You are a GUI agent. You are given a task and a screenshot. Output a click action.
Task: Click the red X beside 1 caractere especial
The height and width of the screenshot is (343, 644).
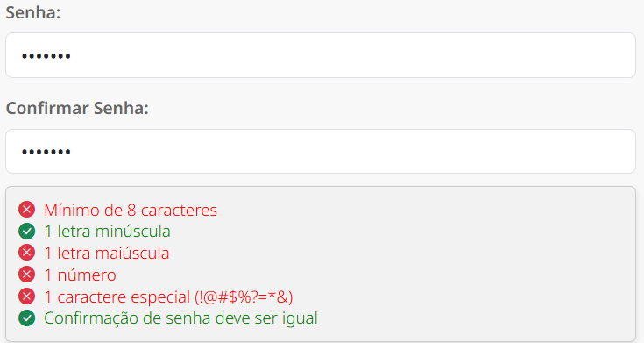click(26, 297)
